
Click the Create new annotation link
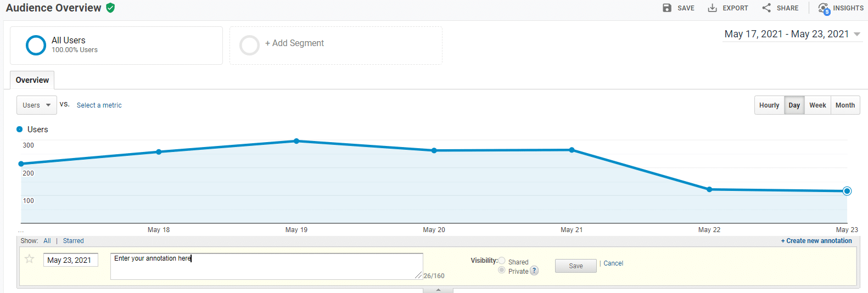816,241
